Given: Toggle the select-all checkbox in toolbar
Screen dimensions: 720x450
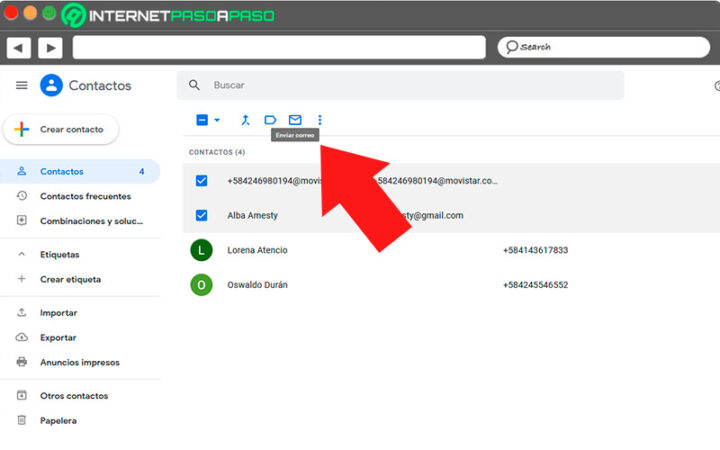Looking at the screenshot, I should pos(202,120).
